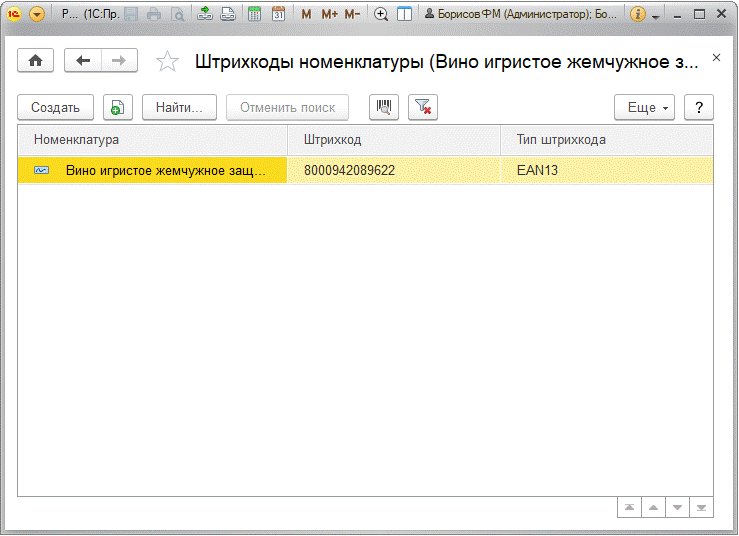Click the record icon in Вино row

pos(41,170)
